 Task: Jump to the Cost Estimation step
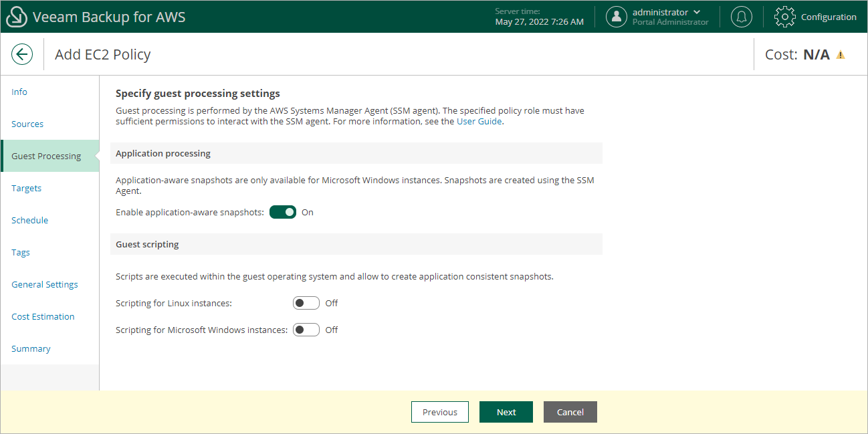tap(43, 316)
